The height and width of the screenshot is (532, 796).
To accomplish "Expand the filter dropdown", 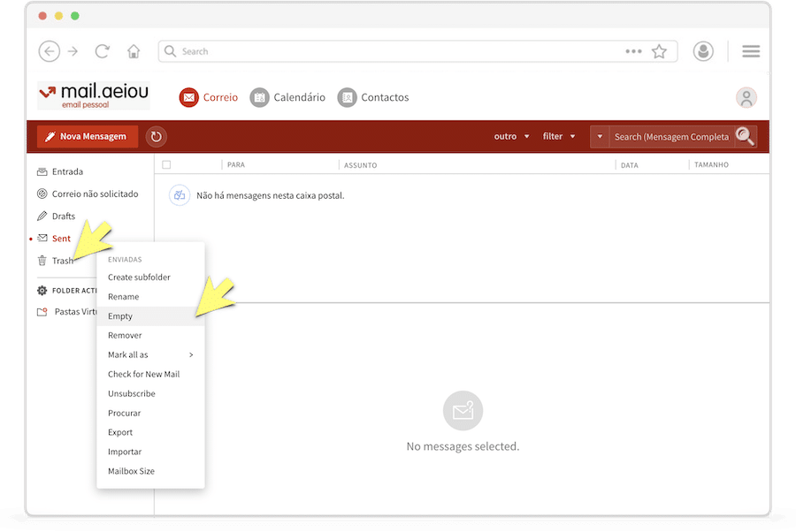I will coord(559,137).
